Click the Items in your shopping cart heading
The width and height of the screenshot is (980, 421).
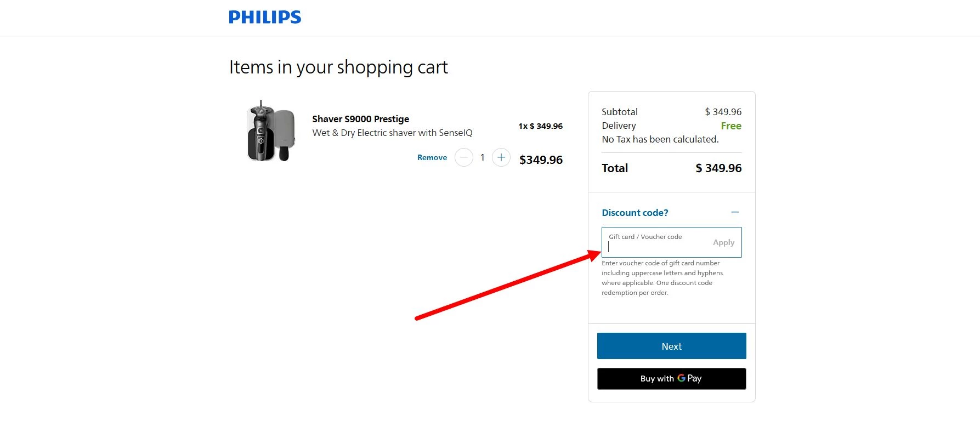(338, 67)
